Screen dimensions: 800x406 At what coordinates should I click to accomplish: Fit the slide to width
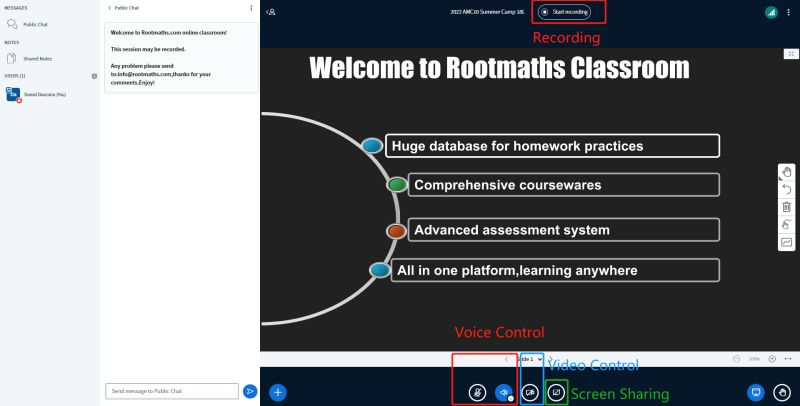point(788,359)
